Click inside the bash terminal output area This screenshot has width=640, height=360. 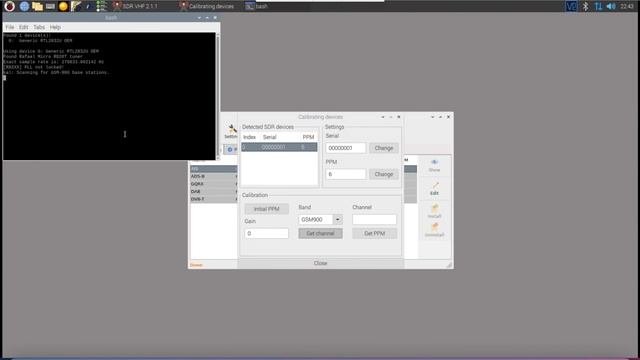tap(109, 96)
